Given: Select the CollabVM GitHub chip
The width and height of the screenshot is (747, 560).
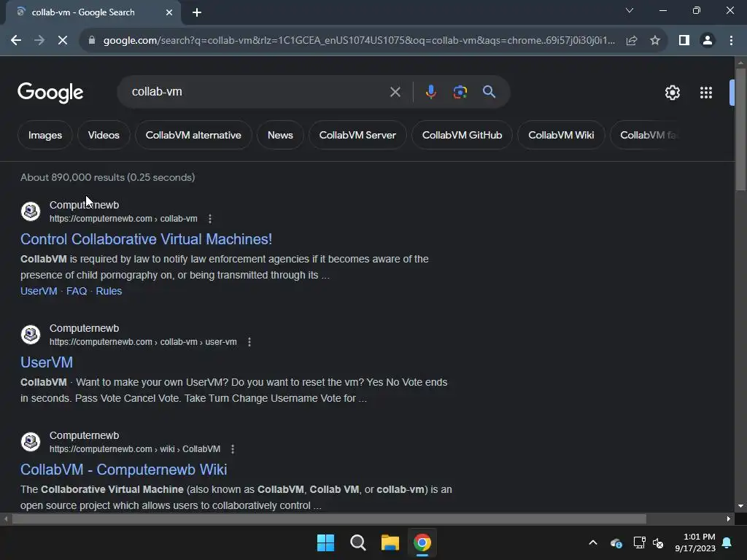Looking at the screenshot, I should [x=462, y=135].
